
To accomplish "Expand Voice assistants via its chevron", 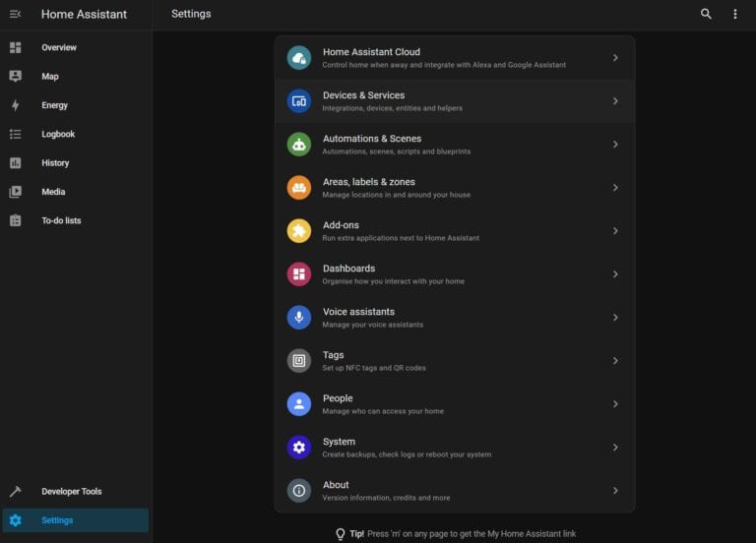I will [615, 318].
